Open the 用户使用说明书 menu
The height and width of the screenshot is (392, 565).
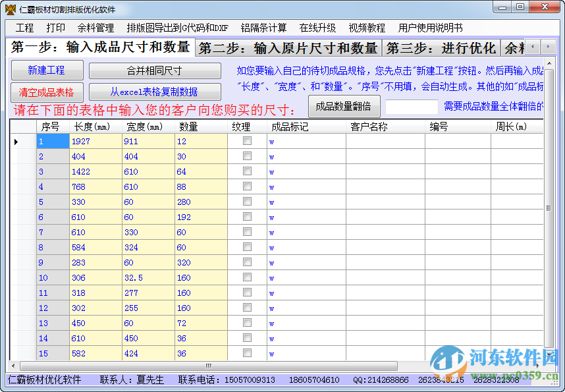point(431,28)
